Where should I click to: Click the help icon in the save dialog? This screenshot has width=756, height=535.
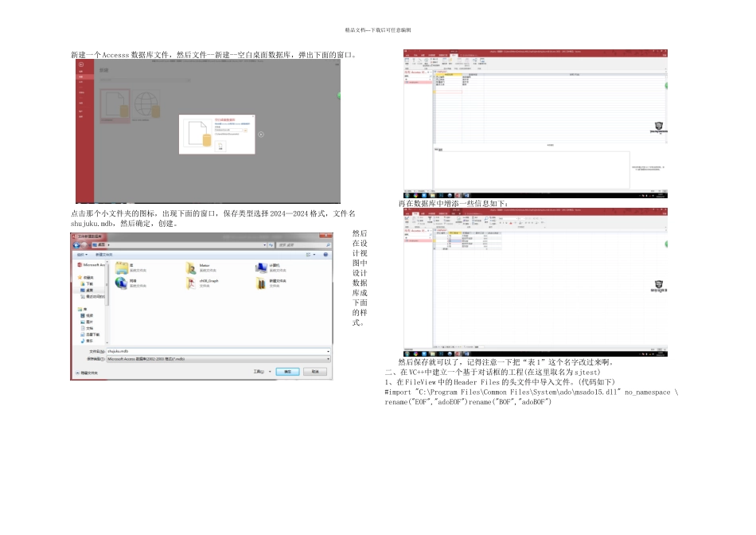pyautogui.click(x=325, y=254)
